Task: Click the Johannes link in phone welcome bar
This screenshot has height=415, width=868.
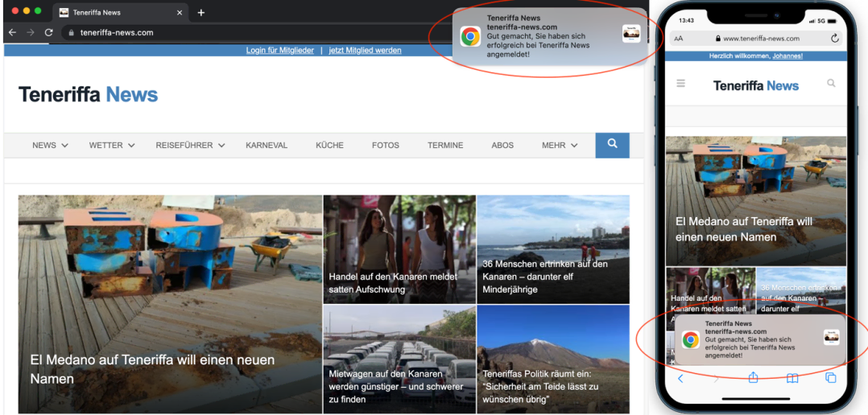Action: click(787, 56)
